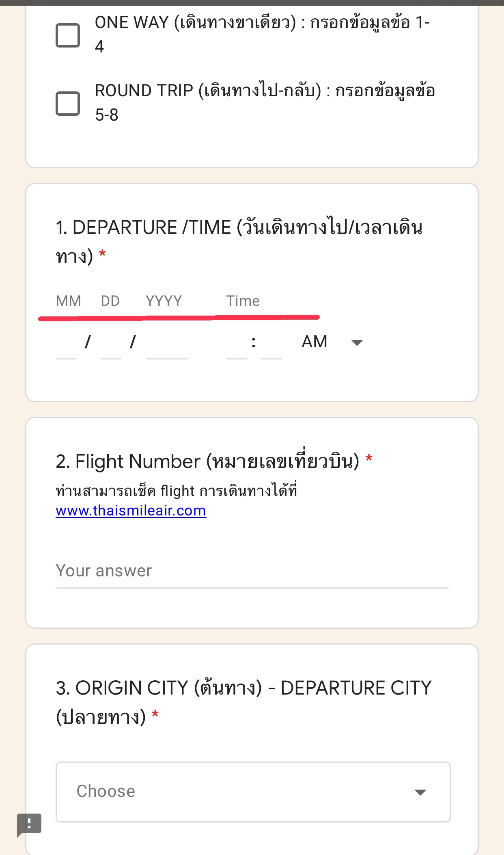Click the hour field of departure time
Viewport: 504px width, 855px height.
click(x=236, y=343)
